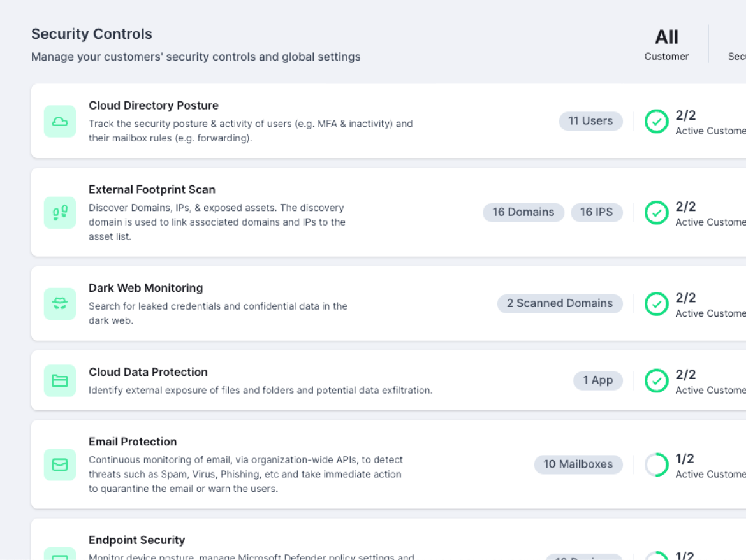Screen dimensions: 746x560
Task: Click Cloud Directory Posture green checkmark status
Action: click(x=656, y=121)
